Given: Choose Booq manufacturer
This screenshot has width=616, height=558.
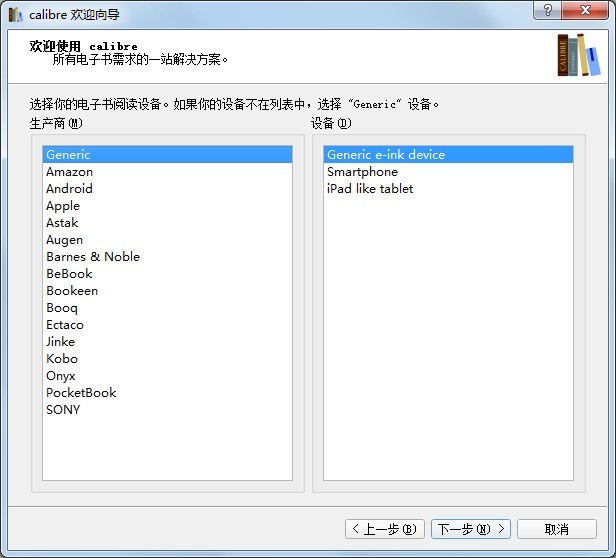Looking at the screenshot, I should (x=167, y=308).
